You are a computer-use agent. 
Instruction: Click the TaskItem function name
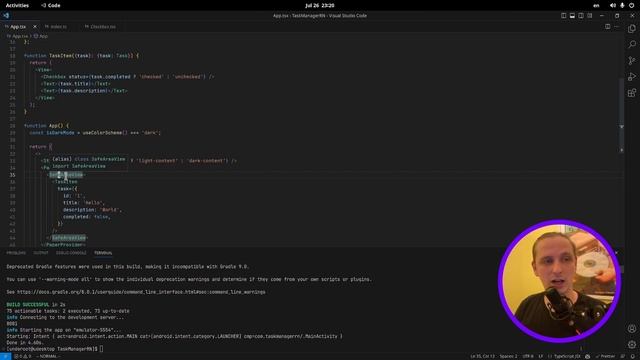61,56
